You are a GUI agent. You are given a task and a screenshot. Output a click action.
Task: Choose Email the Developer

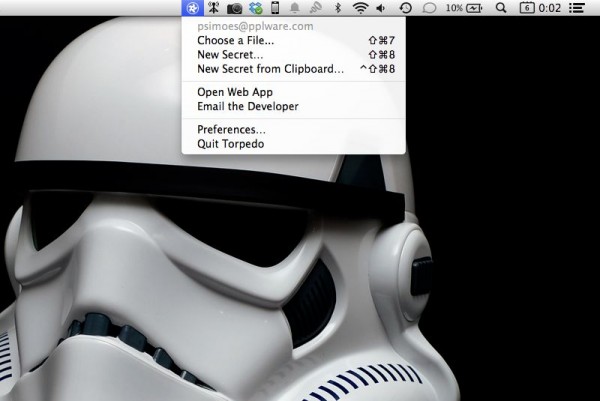(x=293, y=106)
